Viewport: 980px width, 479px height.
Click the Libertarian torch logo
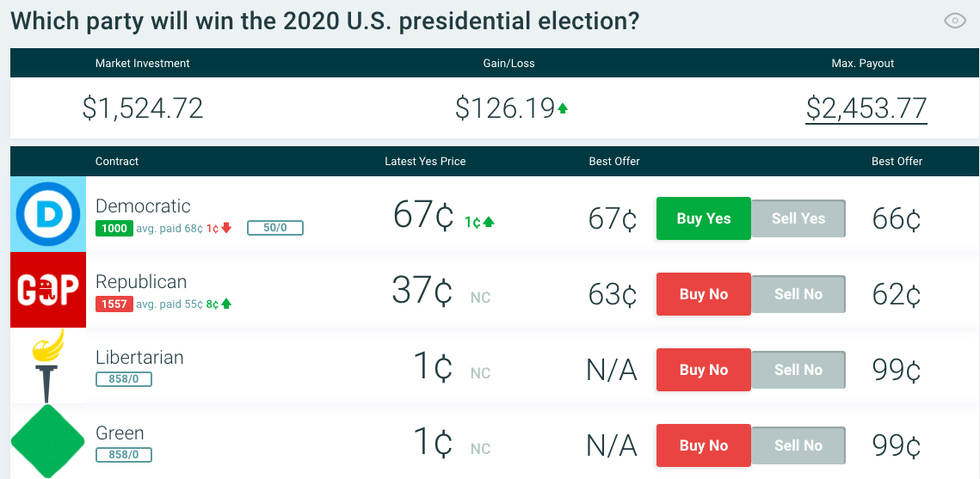(x=48, y=365)
